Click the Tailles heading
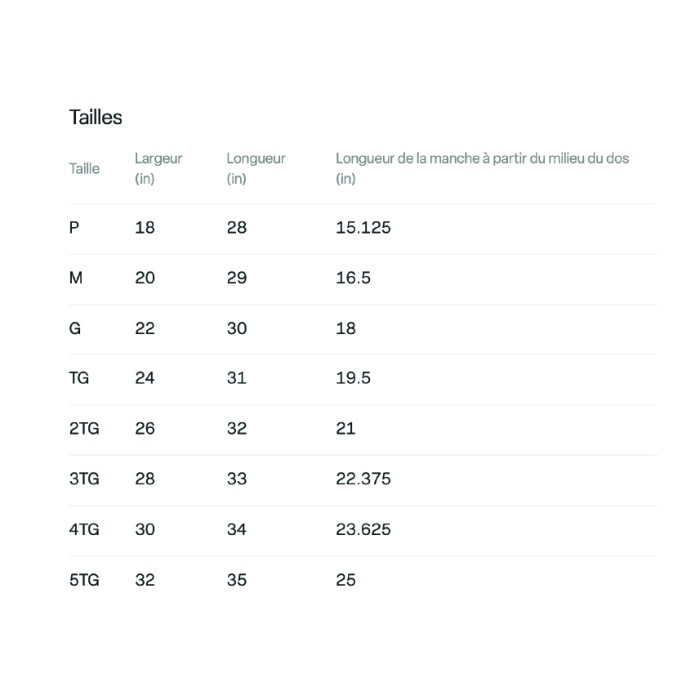700x700 pixels. coord(96,117)
